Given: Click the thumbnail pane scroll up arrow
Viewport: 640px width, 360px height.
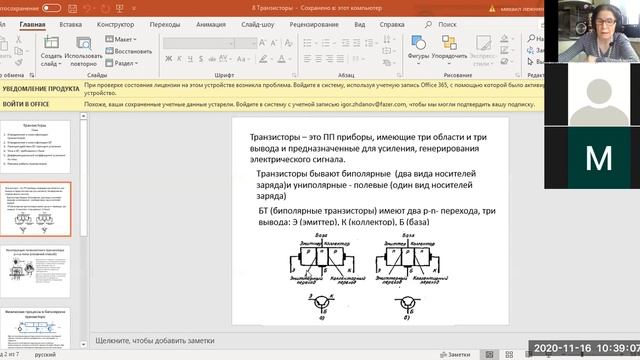Looking at the screenshot, I should click(84, 116).
